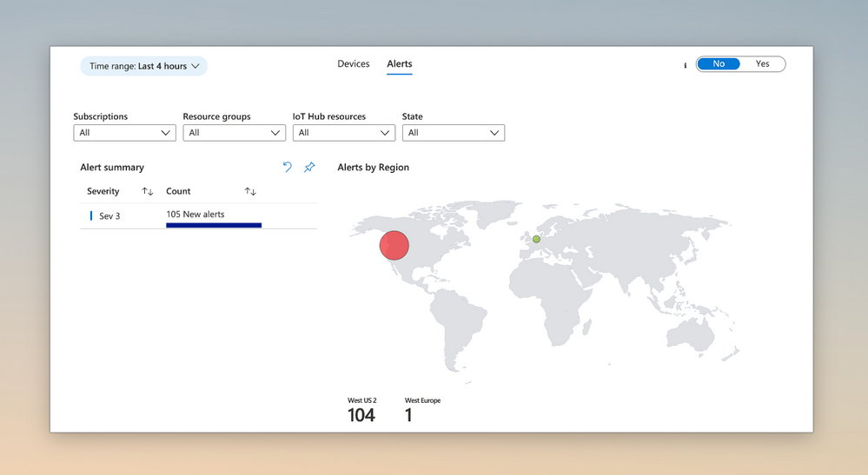This screenshot has width=868, height=475.
Task: Click the Alert summary heading
Action: pyautogui.click(x=112, y=168)
